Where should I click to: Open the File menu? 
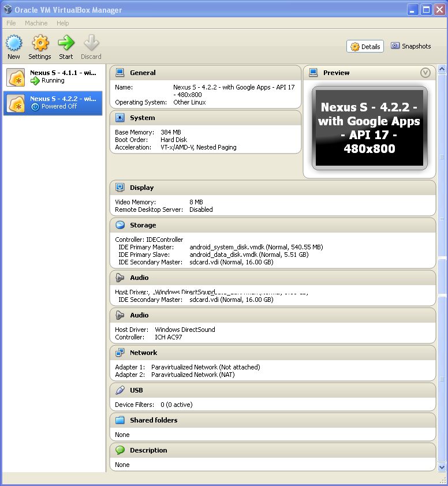point(11,23)
